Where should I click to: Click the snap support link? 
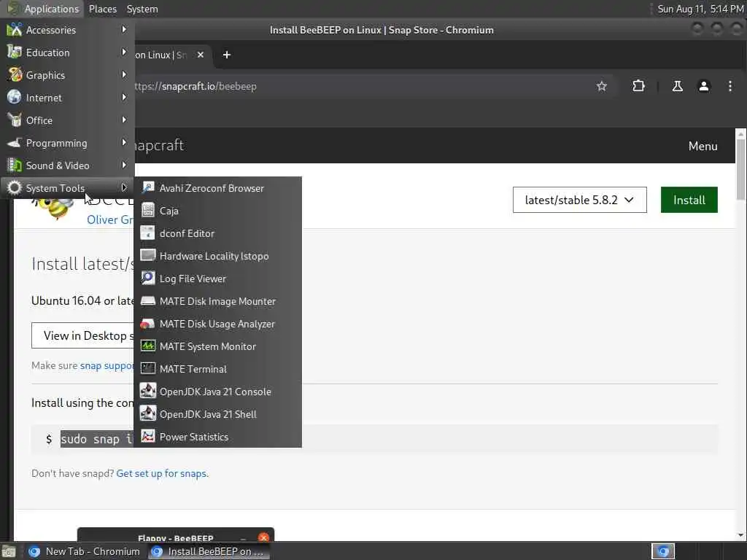tap(107, 365)
